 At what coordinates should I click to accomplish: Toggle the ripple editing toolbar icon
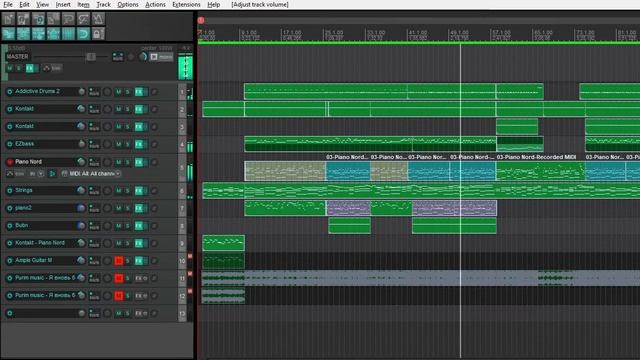point(38,33)
